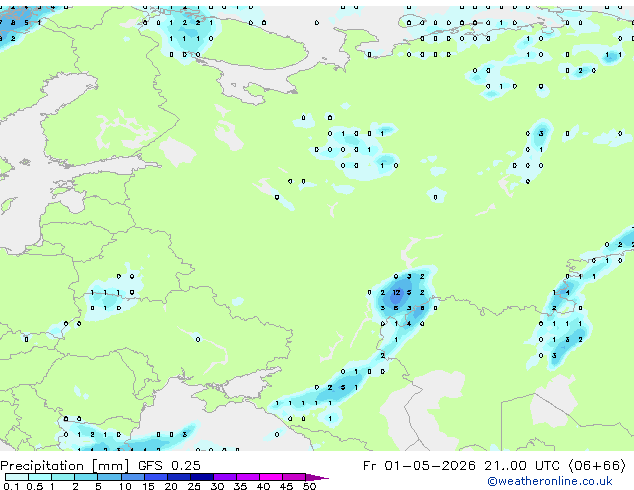
Task: Click the legend label '0.1'
Action: pos(11,486)
